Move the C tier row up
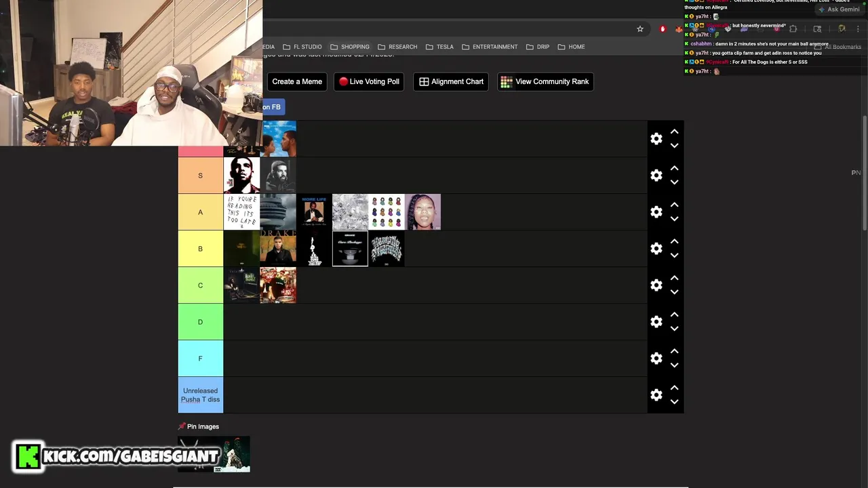Image resolution: width=868 pixels, height=488 pixels. (x=675, y=278)
